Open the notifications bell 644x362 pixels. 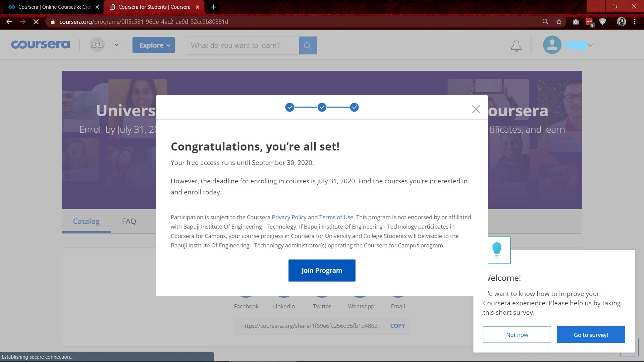point(516,46)
